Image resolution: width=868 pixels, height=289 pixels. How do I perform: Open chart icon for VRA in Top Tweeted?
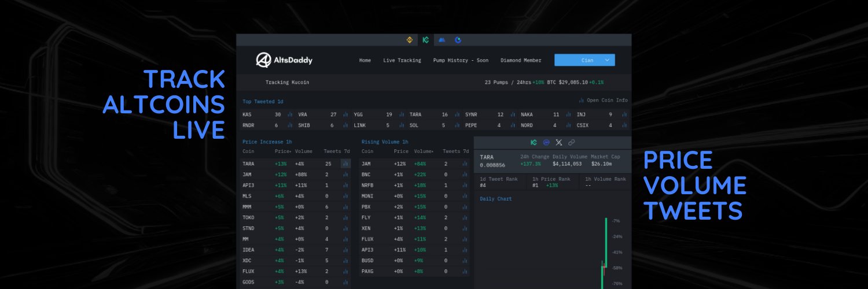pos(345,114)
